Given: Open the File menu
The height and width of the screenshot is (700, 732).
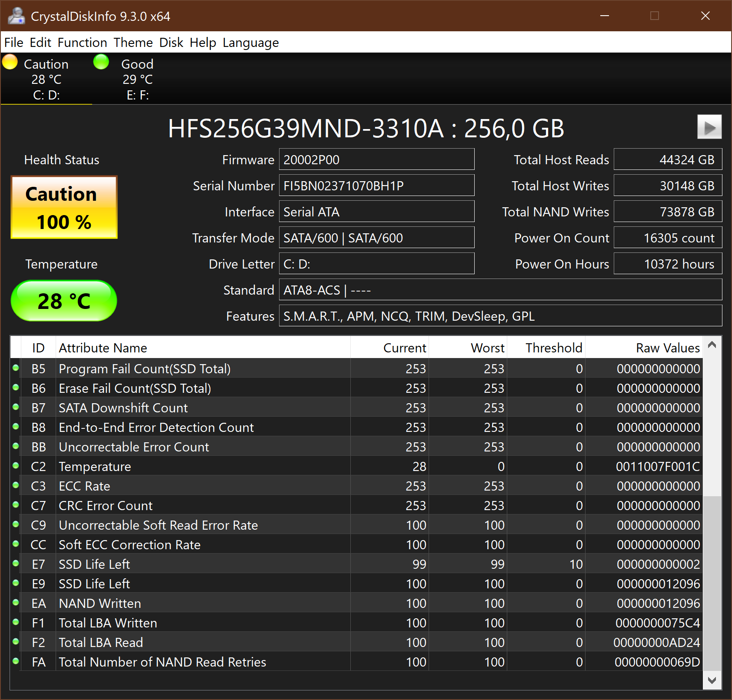Looking at the screenshot, I should tap(13, 43).
